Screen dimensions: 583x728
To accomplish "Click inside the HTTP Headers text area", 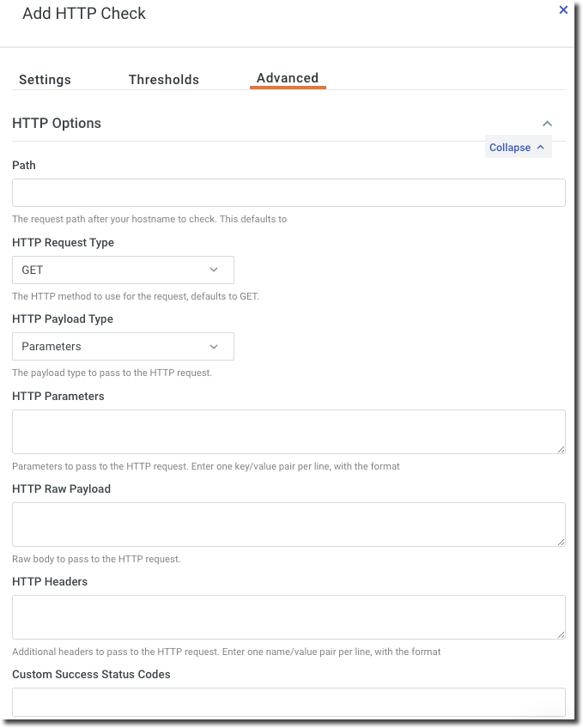I will [288, 616].
